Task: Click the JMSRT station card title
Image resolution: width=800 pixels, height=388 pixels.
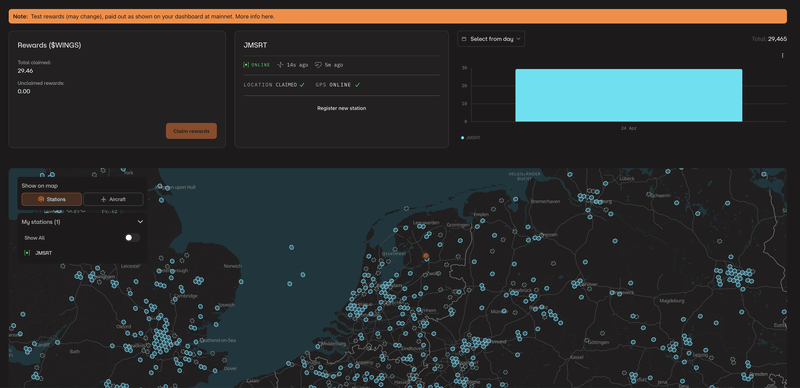Action: click(x=256, y=45)
